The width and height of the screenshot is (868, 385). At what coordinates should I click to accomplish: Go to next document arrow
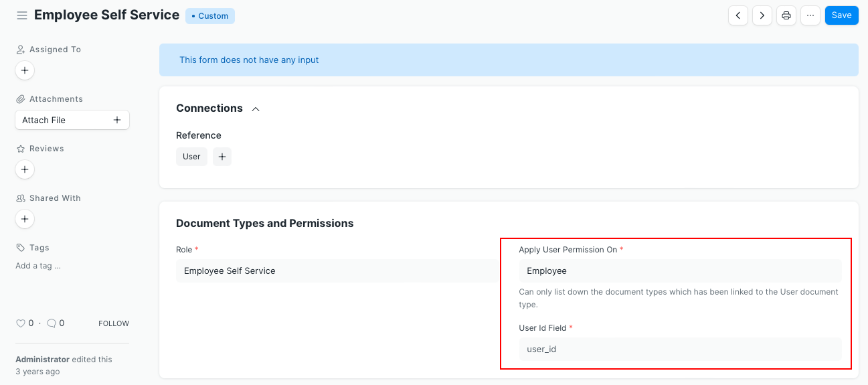(762, 15)
